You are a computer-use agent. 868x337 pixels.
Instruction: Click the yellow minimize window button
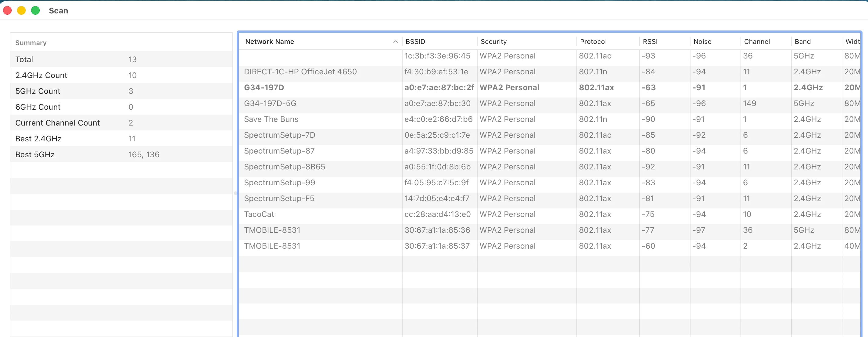21,11
